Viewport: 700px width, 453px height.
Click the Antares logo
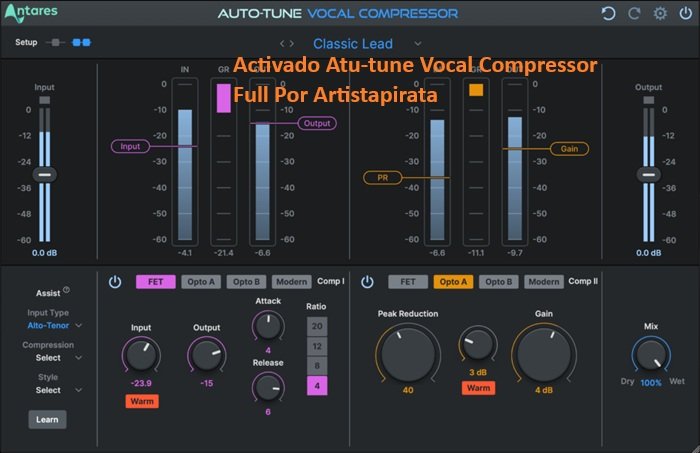point(31,12)
